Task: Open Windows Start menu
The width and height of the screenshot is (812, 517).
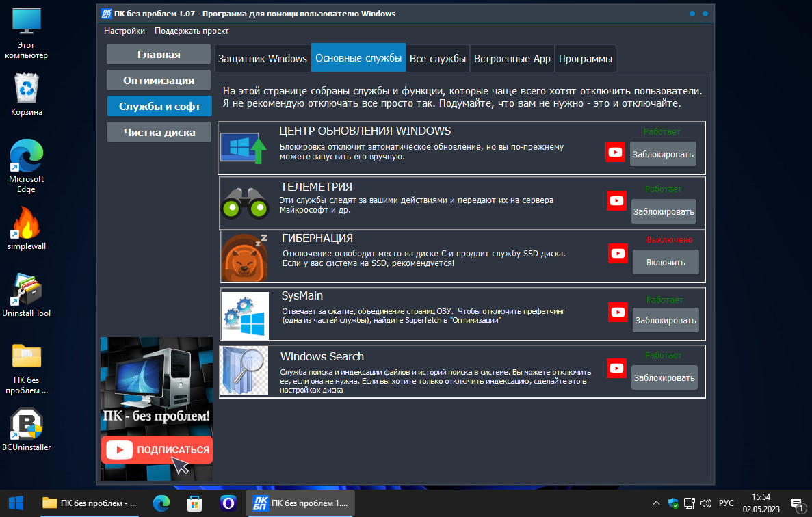Action: pyautogui.click(x=16, y=503)
